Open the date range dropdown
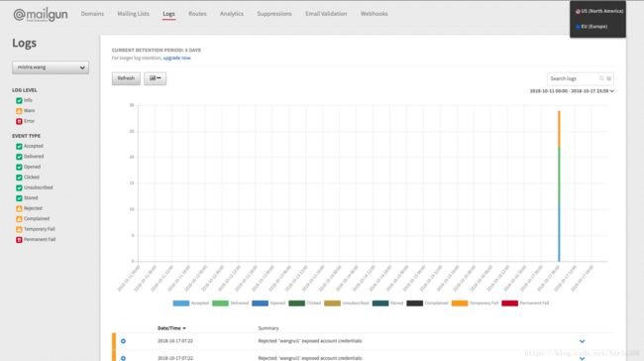Viewport: 644px width, 361px height. click(572, 91)
